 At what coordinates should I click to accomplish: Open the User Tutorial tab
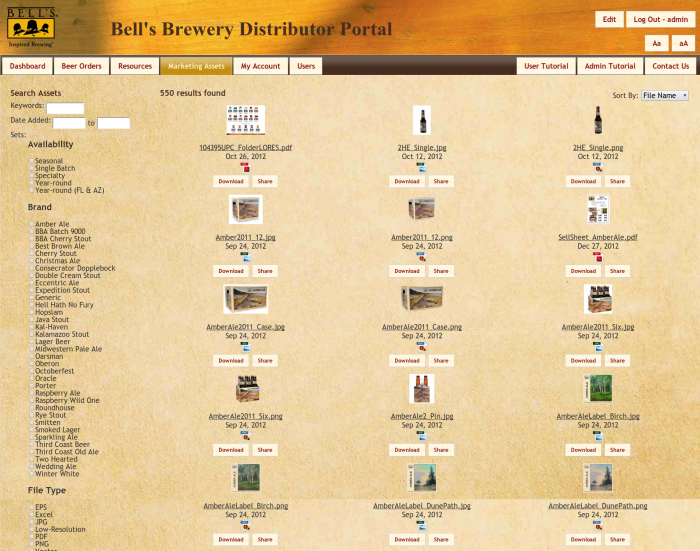pyautogui.click(x=546, y=66)
